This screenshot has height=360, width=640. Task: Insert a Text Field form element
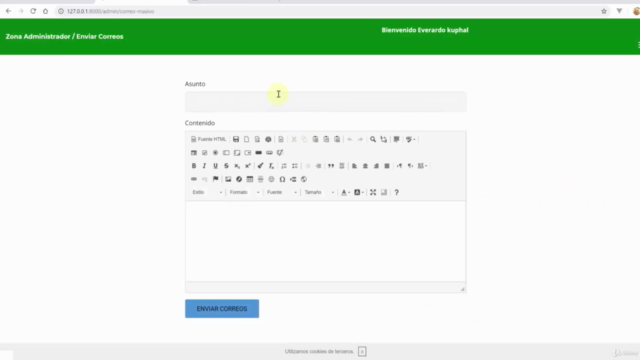click(226, 153)
